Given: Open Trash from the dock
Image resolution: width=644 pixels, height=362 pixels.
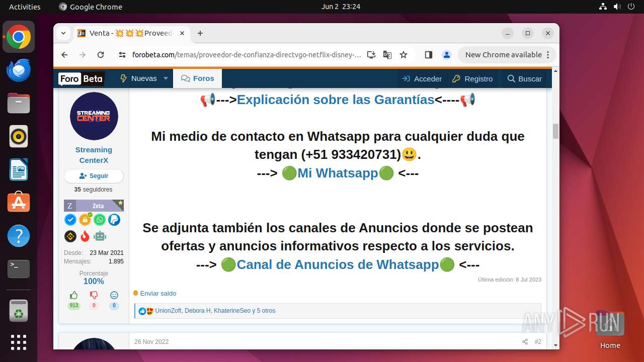Looking at the screenshot, I should [x=19, y=311].
